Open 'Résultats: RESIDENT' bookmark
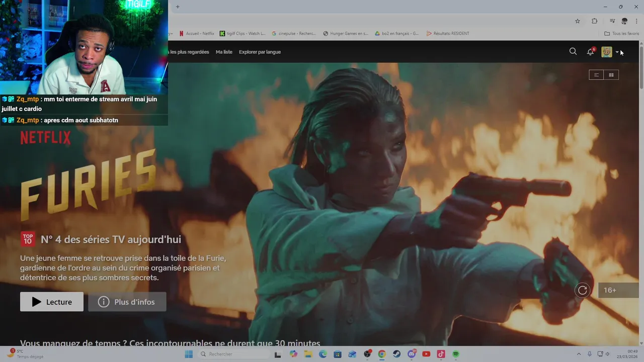 pos(448,34)
